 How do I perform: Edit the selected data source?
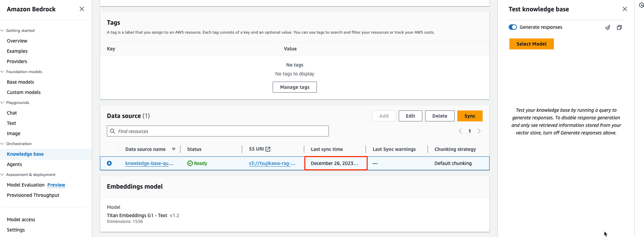[x=410, y=116]
